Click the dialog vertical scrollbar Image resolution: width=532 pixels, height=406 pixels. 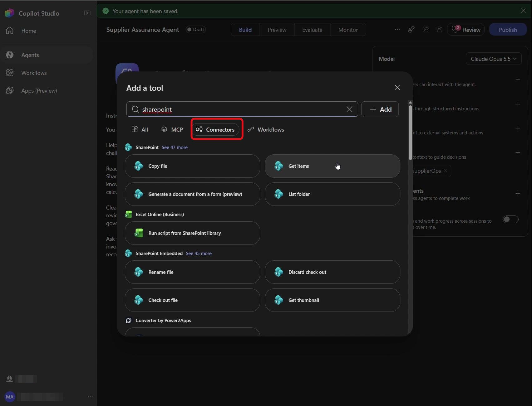click(x=410, y=133)
